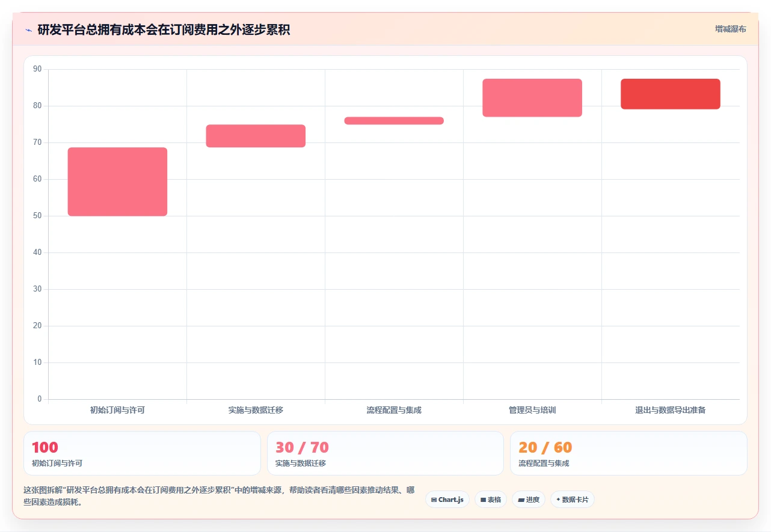Click the Chart.js tag chip
Image resolution: width=771 pixels, height=532 pixels.
coord(447,500)
